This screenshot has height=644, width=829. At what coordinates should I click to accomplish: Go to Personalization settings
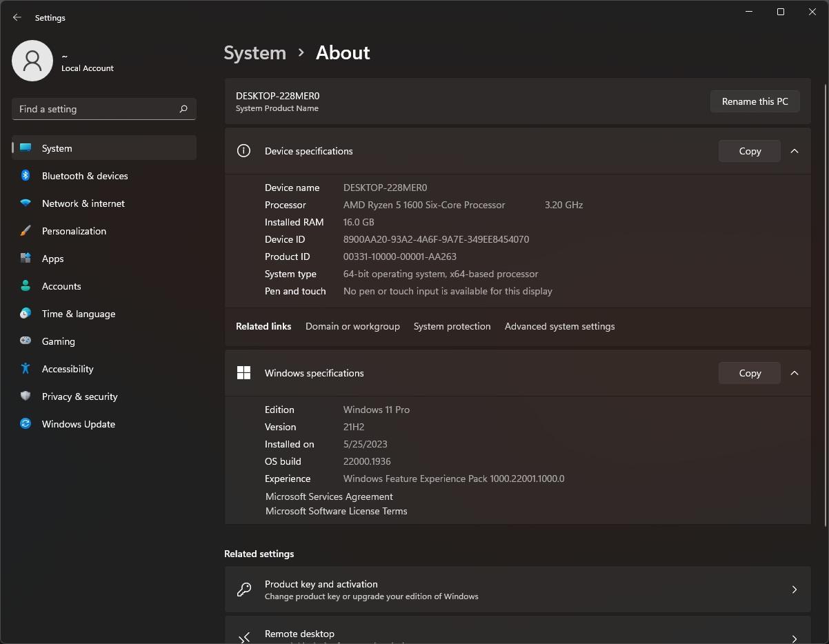click(x=104, y=231)
